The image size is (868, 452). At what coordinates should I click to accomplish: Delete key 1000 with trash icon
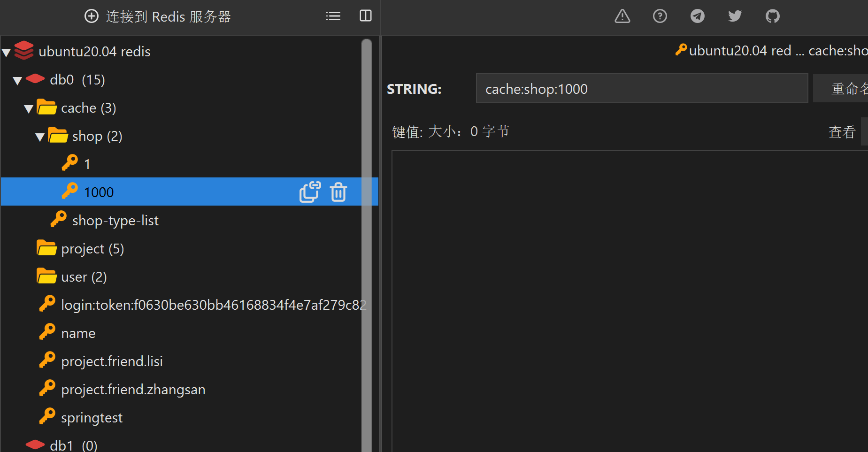pyautogui.click(x=338, y=192)
